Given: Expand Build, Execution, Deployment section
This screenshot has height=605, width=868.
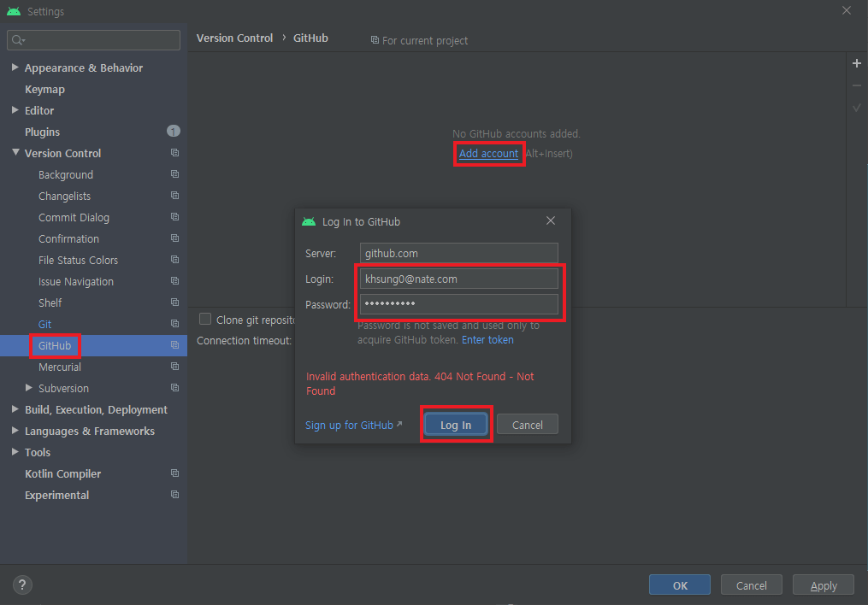Looking at the screenshot, I should click(x=15, y=409).
